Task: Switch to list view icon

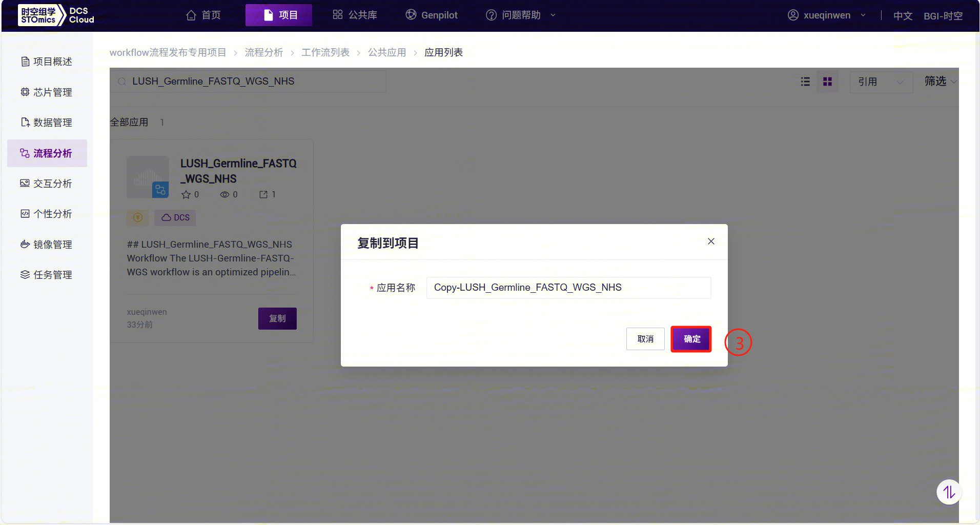Action: 805,82
